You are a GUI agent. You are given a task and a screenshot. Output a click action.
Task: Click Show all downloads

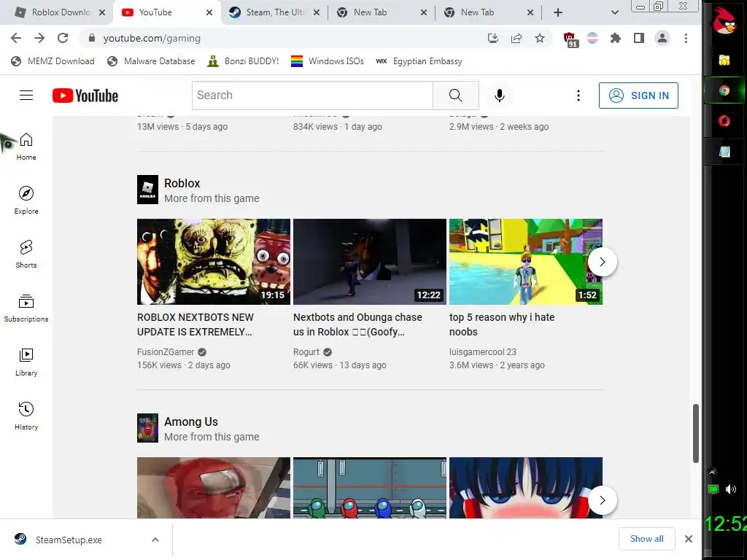coord(646,539)
